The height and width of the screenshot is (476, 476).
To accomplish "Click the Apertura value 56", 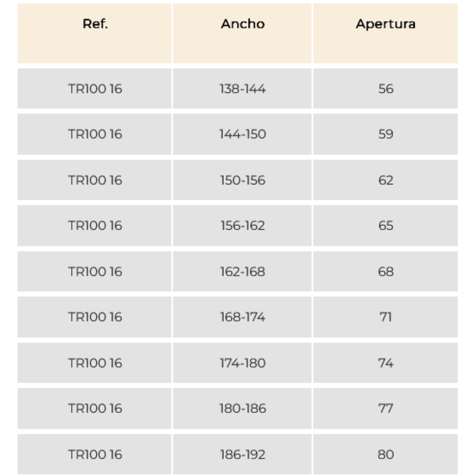I will tap(386, 88).
